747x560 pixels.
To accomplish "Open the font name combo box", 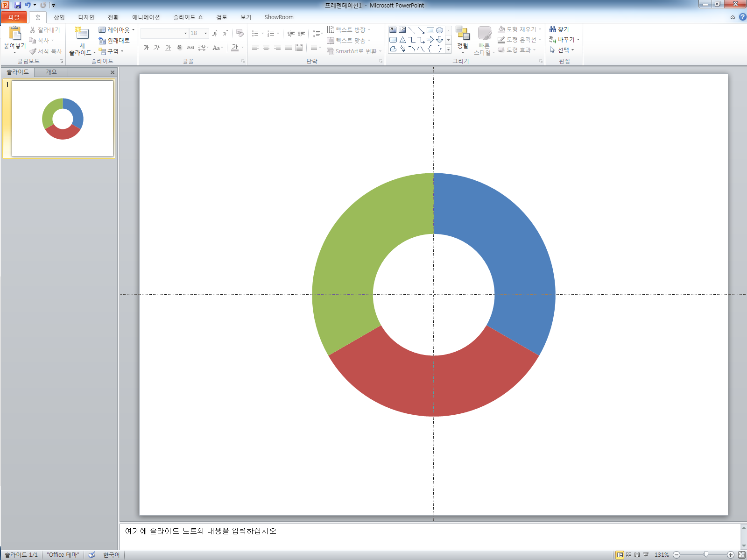I will tap(164, 33).
